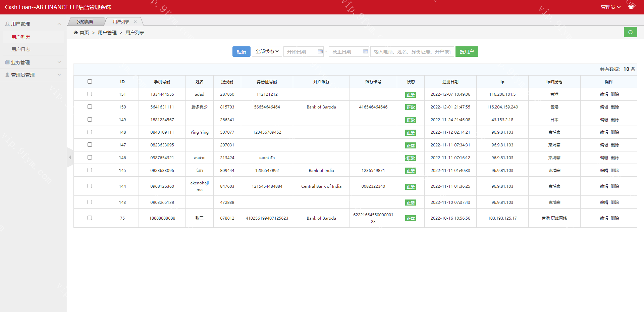Switch to the 我的桌面 tab

tap(85, 22)
